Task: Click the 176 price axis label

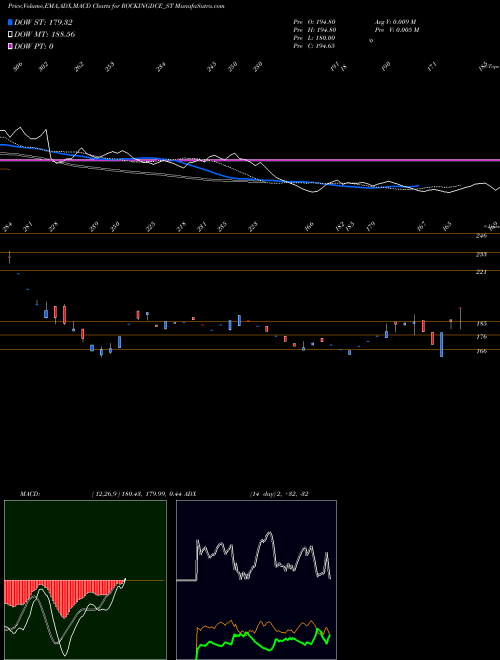Action: pyautogui.click(x=482, y=337)
